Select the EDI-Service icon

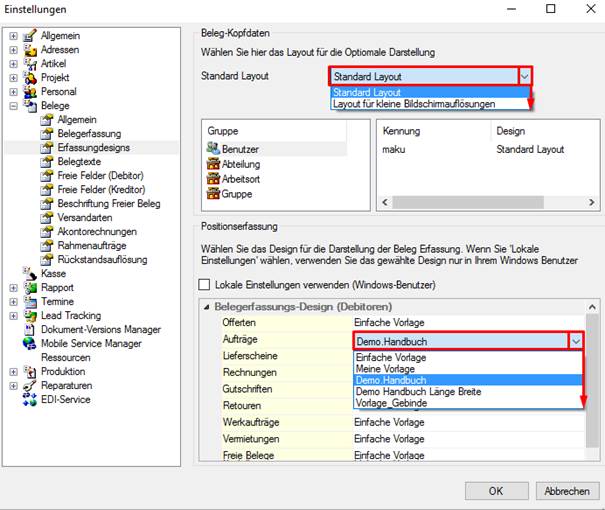[29, 399]
